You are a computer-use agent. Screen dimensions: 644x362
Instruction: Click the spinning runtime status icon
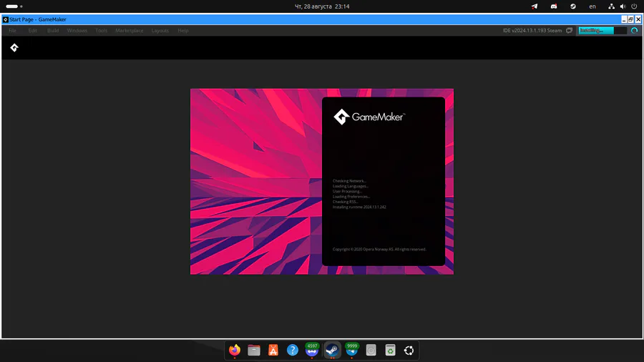point(635,30)
